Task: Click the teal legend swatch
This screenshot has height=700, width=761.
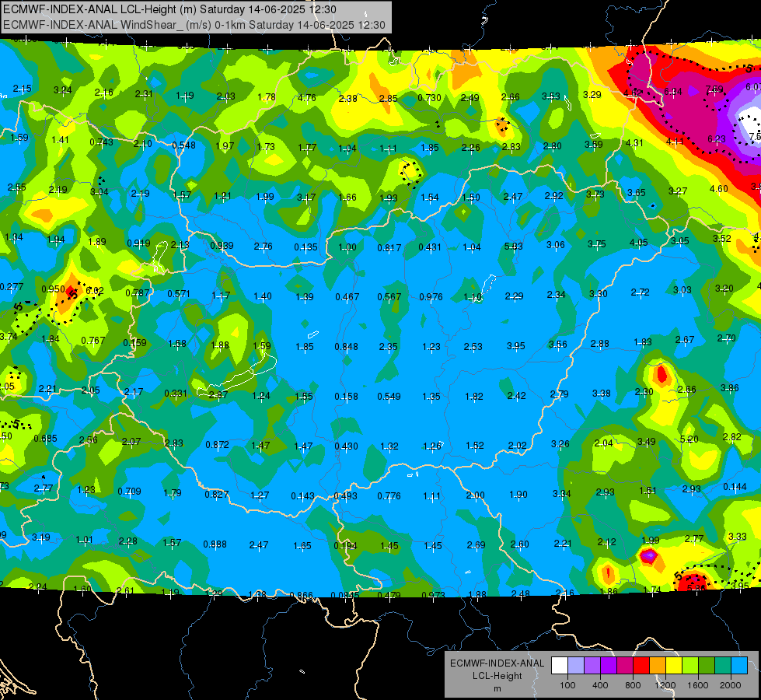Action: [723, 666]
